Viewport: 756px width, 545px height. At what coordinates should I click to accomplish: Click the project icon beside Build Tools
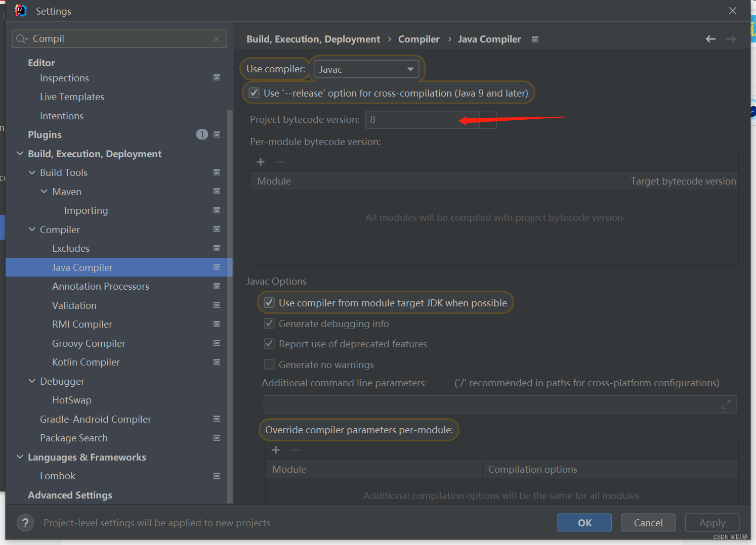point(217,172)
